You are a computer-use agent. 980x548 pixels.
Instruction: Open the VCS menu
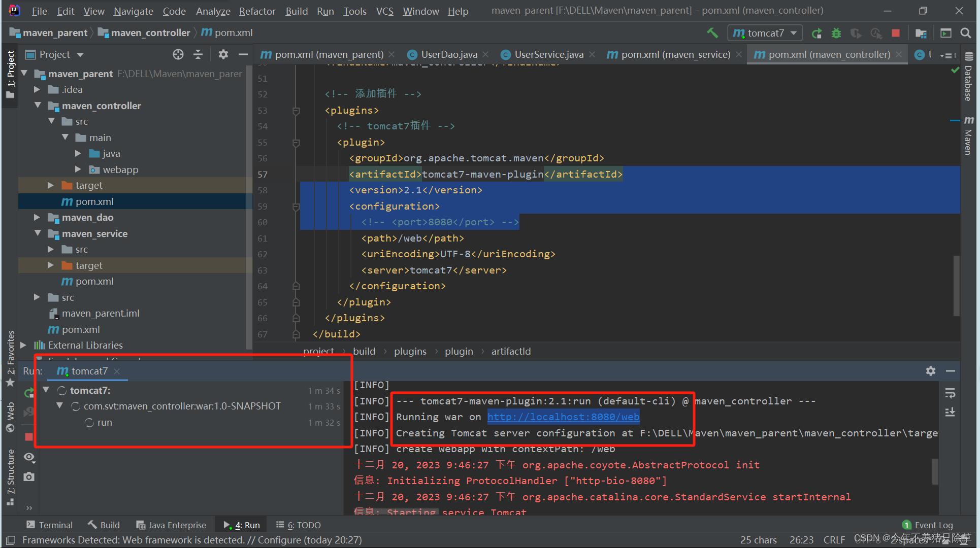click(385, 11)
